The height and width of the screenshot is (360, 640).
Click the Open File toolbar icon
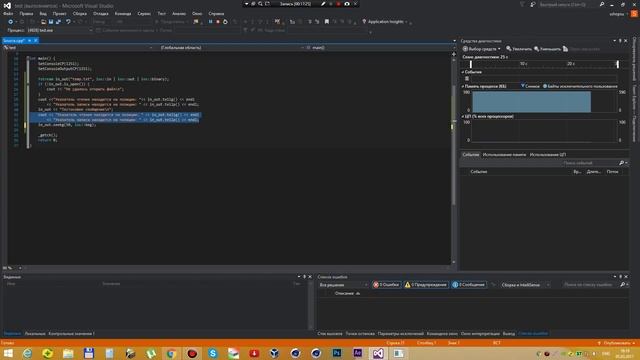[43, 22]
